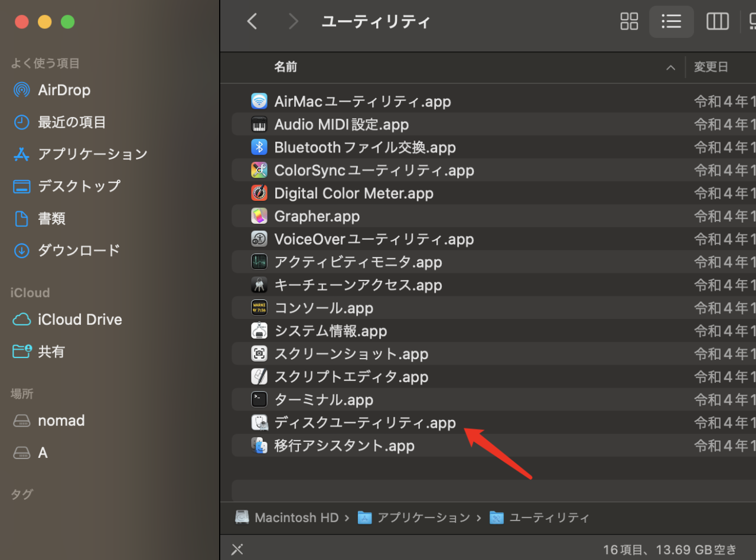Open Audio MIDI設定.app
This screenshot has height=560, width=756.
pyautogui.click(x=341, y=124)
